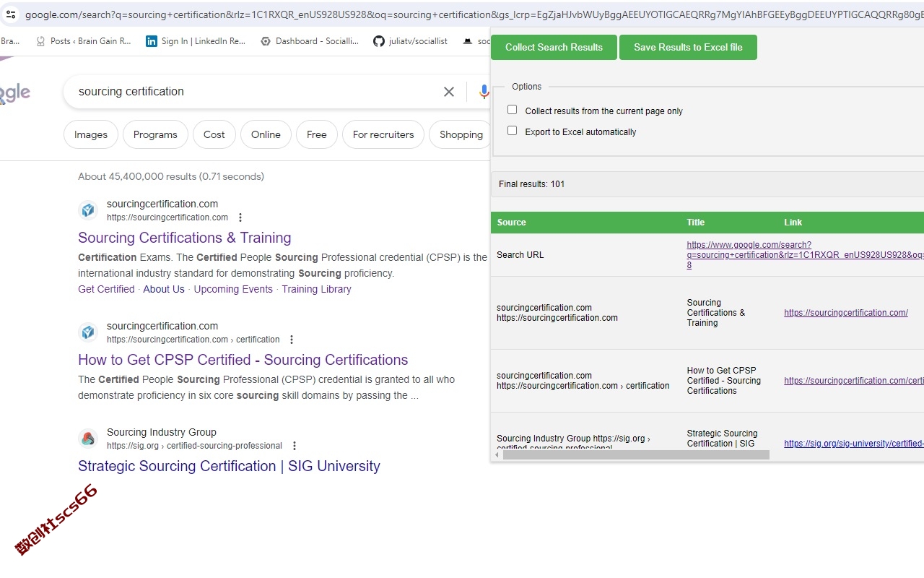Open the Google search URL link in table
Screen dimensions: 924x578
click(805, 255)
